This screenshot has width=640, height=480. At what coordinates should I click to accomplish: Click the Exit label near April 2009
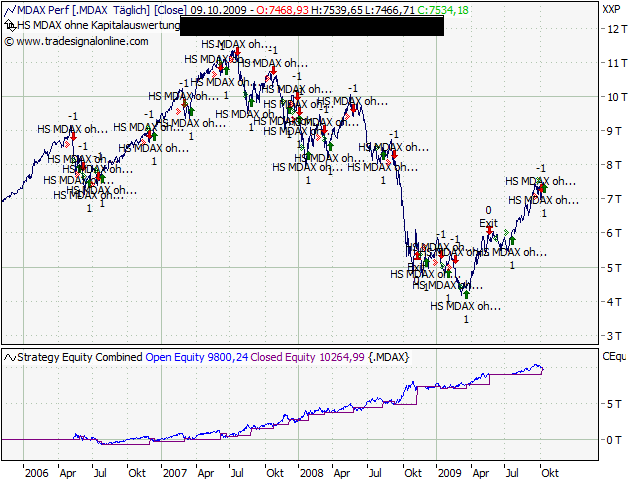coord(489,223)
